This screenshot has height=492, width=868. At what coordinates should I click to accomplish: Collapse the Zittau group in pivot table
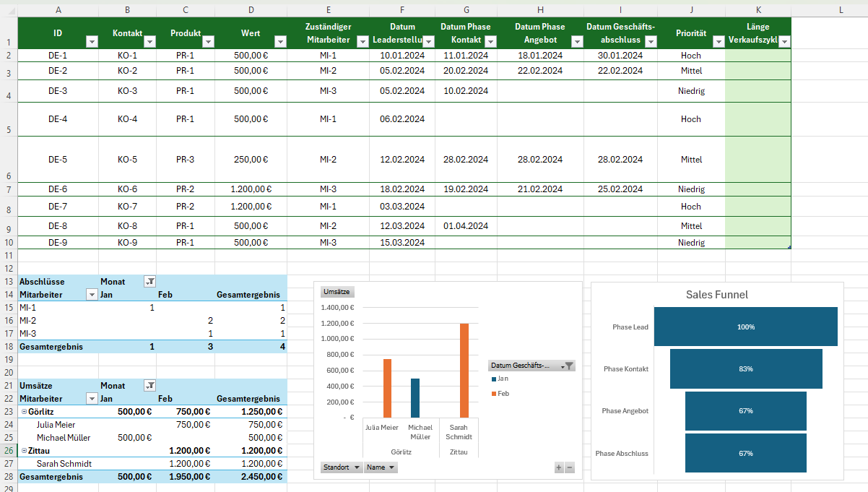point(24,451)
